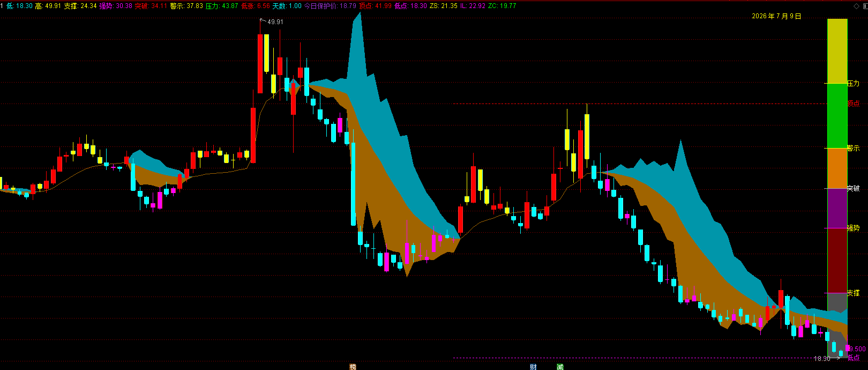The width and height of the screenshot is (868, 370).
Task: Click the ZS: 21.35 header value
Action: click(444, 6)
